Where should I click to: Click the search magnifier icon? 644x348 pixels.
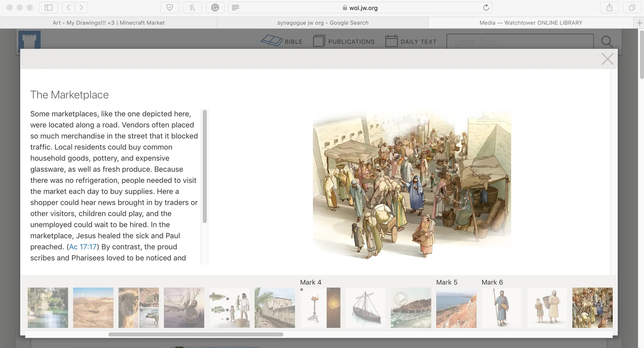[x=607, y=41]
